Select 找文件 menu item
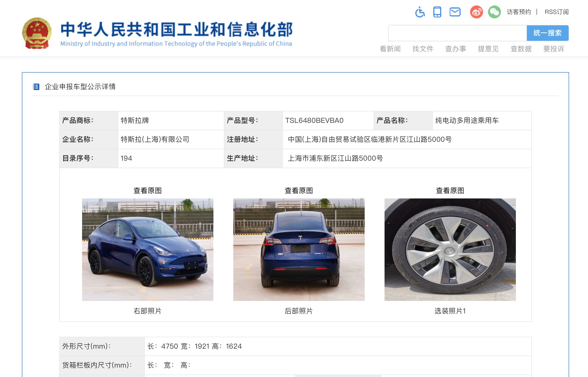Viewport: 588px width, 377px height. (423, 49)
